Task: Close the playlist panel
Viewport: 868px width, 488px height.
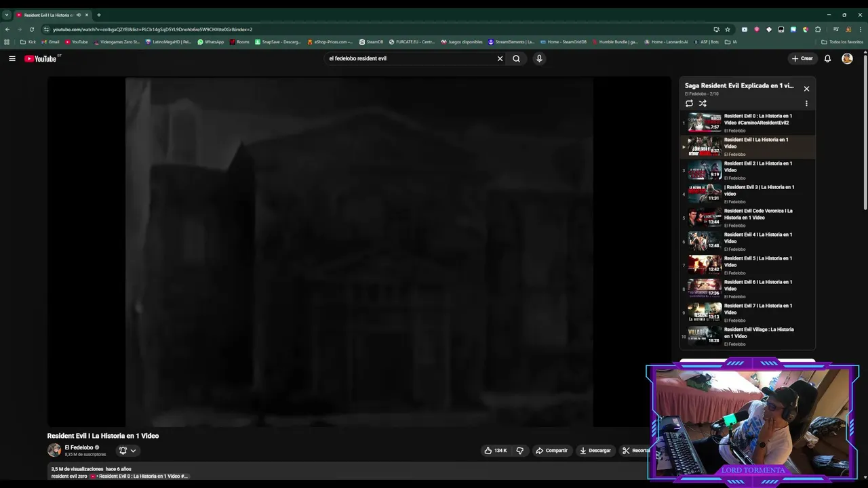Action: pos(806,89)
